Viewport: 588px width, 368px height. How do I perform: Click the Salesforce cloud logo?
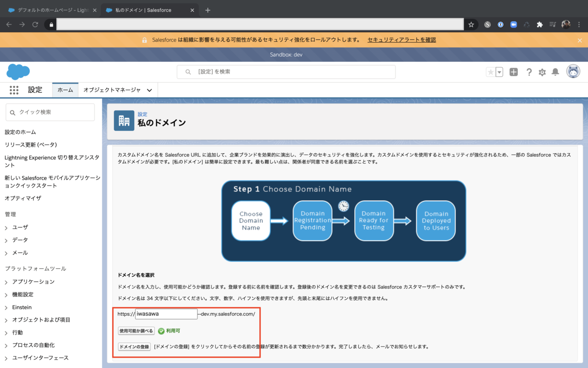(18, 72)
